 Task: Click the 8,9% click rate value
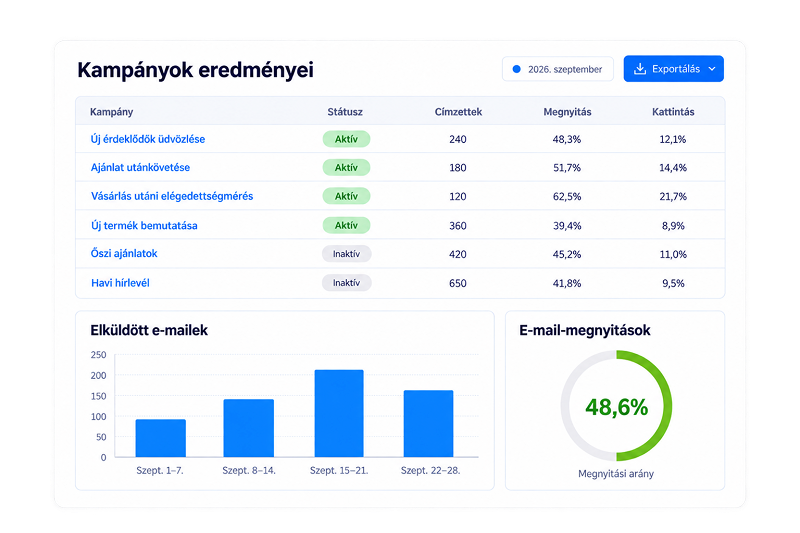[673, 226]
